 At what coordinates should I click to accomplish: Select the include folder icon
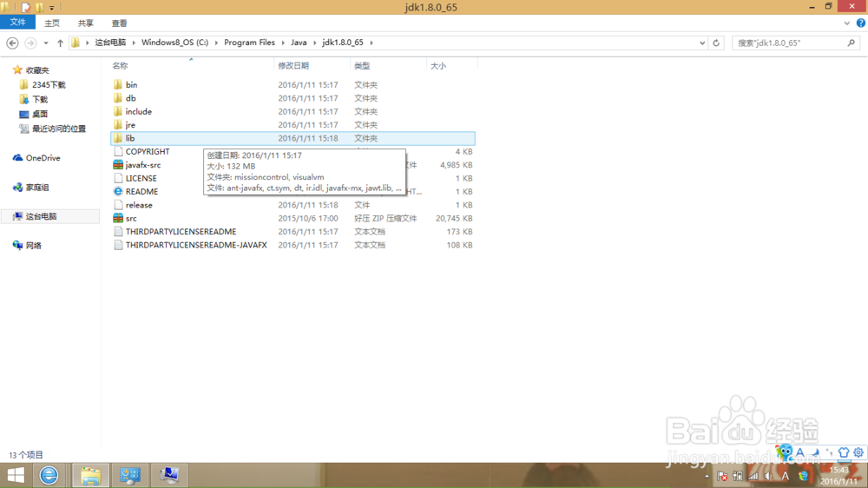118,111
